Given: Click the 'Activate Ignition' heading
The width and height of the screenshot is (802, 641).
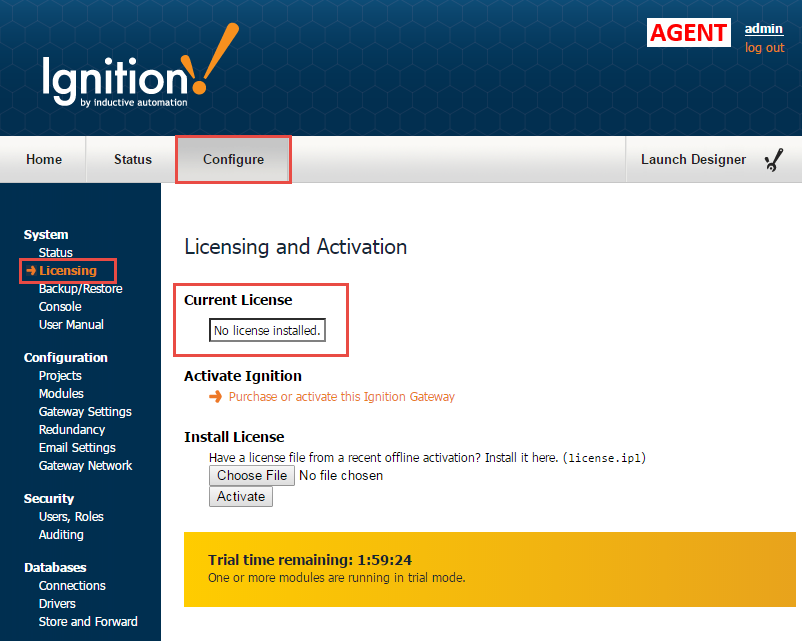Looking at the screenshot, I should point(243,376).
